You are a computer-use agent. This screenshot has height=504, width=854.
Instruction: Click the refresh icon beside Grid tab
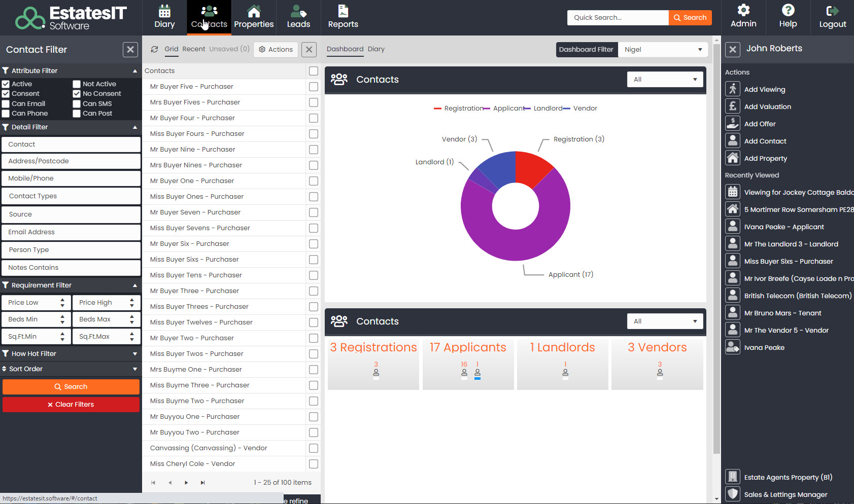[154, 49]
